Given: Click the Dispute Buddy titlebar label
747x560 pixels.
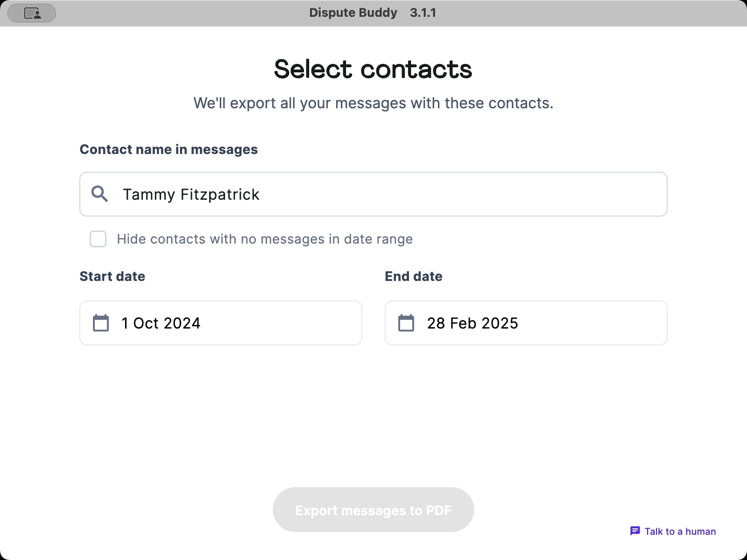Looking at the screenshot, I should pyautogui.click(x=353, y=13).
